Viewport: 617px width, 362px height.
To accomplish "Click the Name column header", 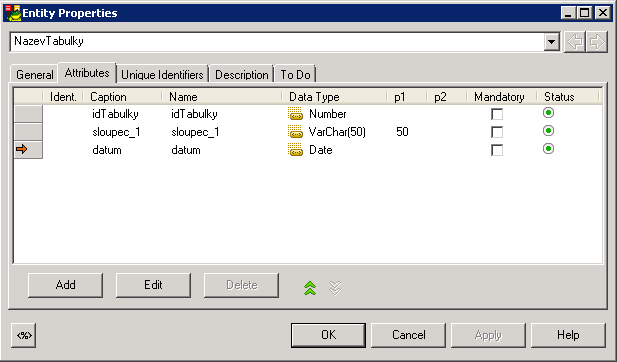I will [x=222, y=97].
